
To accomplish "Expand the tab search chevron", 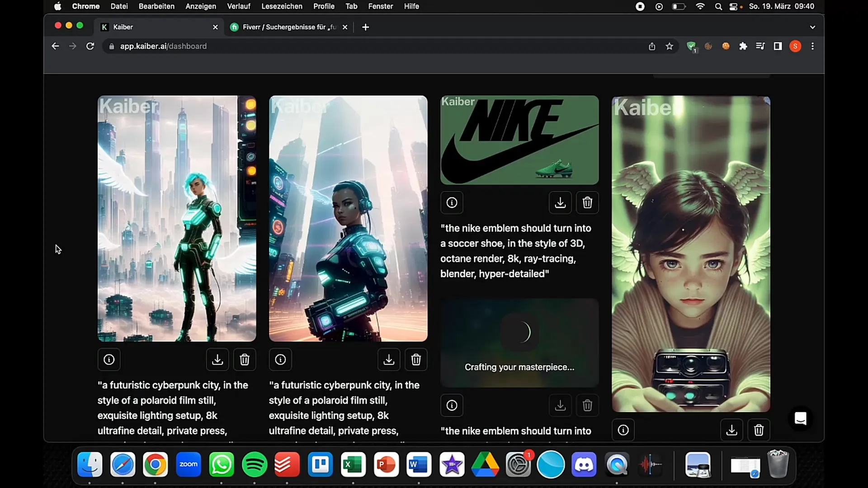I will click(812, 27).
